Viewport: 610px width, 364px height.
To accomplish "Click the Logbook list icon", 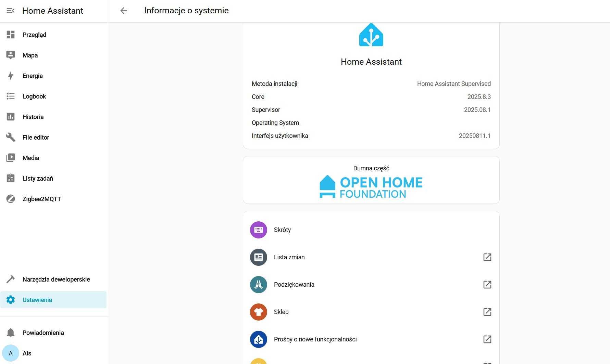I will [x=11, y=96].
